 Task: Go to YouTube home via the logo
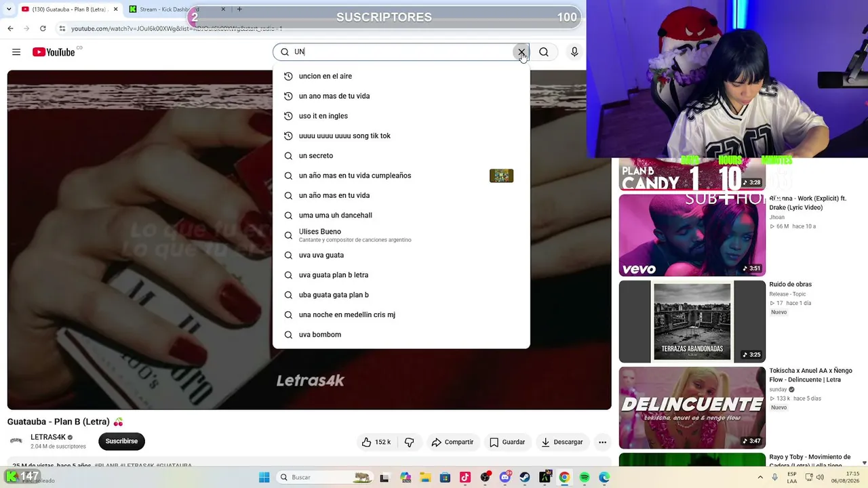click(x=54, y=52)
